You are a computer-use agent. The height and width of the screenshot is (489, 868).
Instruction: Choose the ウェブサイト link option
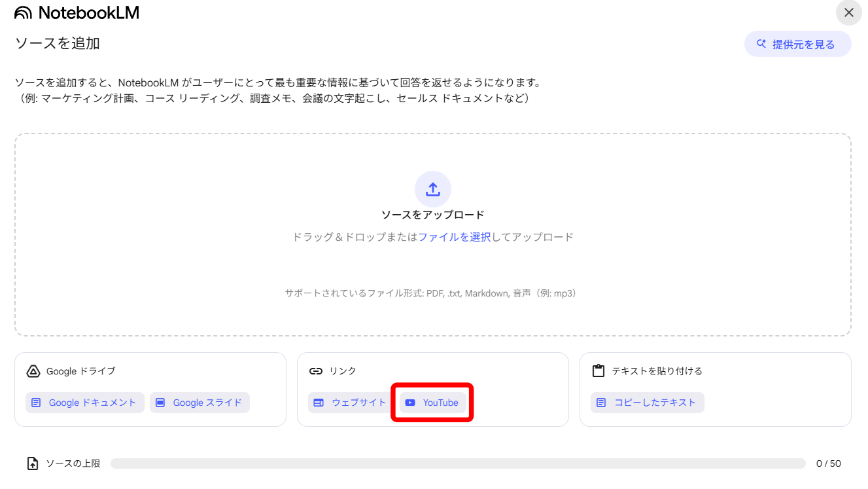[x=351, y=403]
